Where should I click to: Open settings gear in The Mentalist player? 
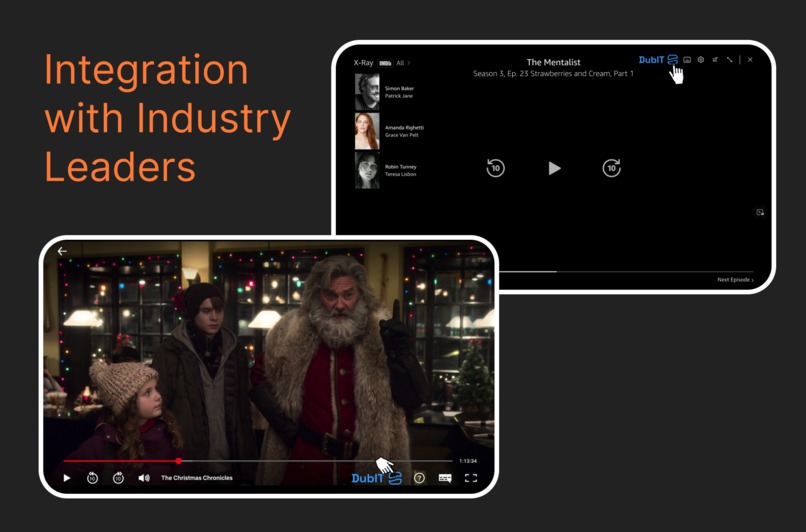[x=701, y=60]
